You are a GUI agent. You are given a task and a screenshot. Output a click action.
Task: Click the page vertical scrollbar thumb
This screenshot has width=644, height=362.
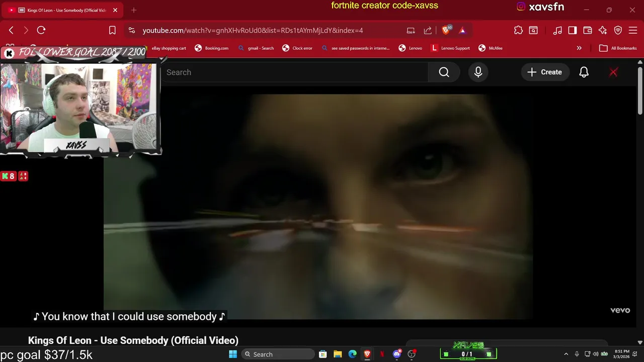pyautogui.click(x=640, y=90)
